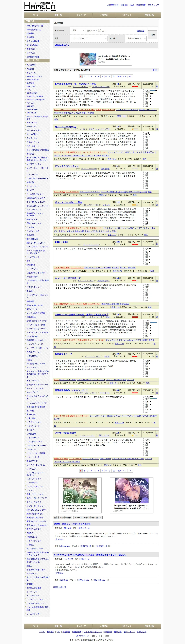Open the 検索方法 help link

tap(141, 31)
